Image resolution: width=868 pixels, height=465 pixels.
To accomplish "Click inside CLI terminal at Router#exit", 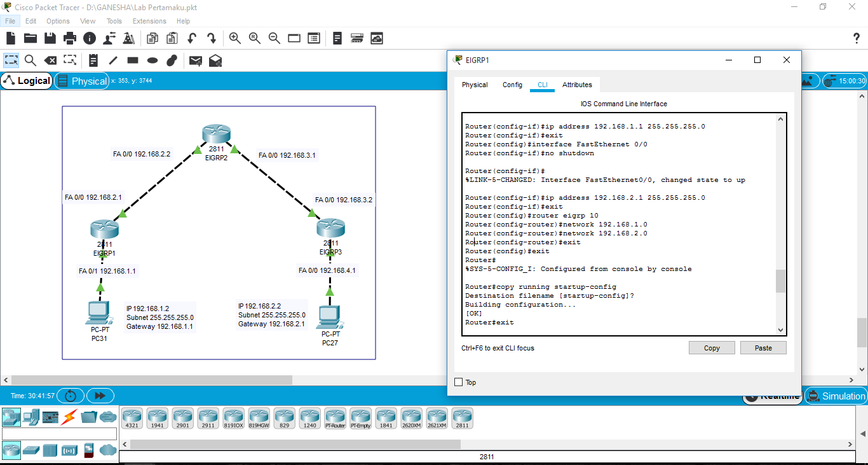I will click(489, 323).
